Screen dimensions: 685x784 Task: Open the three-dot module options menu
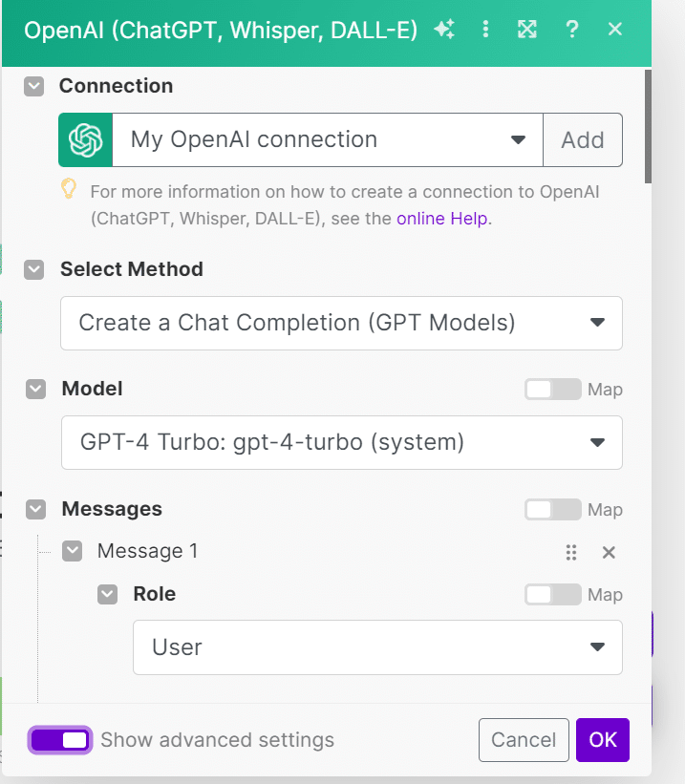tap(485, 30)
